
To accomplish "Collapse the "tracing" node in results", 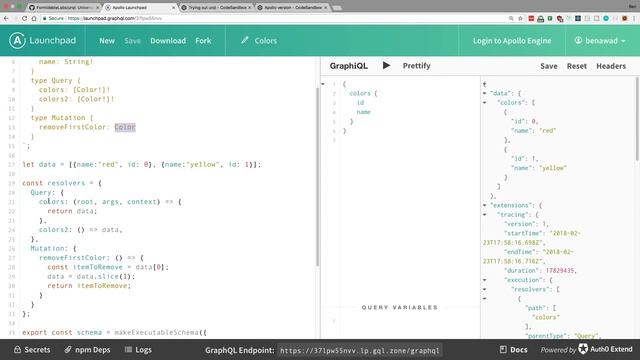I will [484, 215].
